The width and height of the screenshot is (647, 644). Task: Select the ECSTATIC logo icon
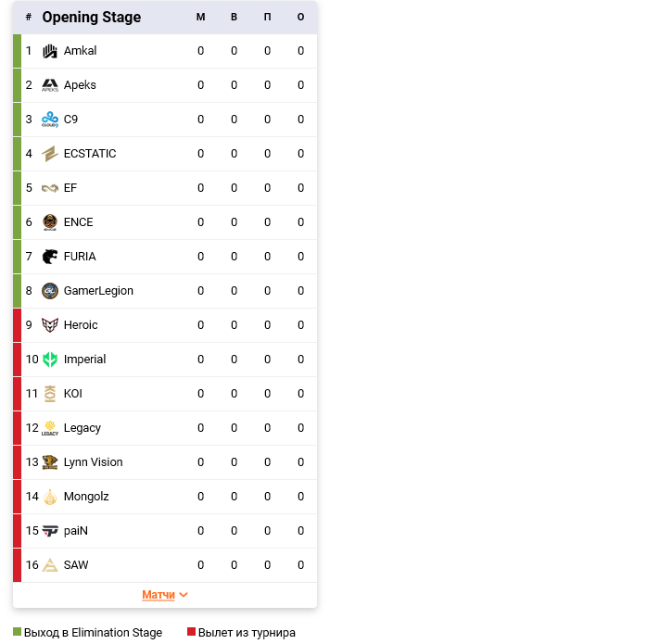click(50, 154)
